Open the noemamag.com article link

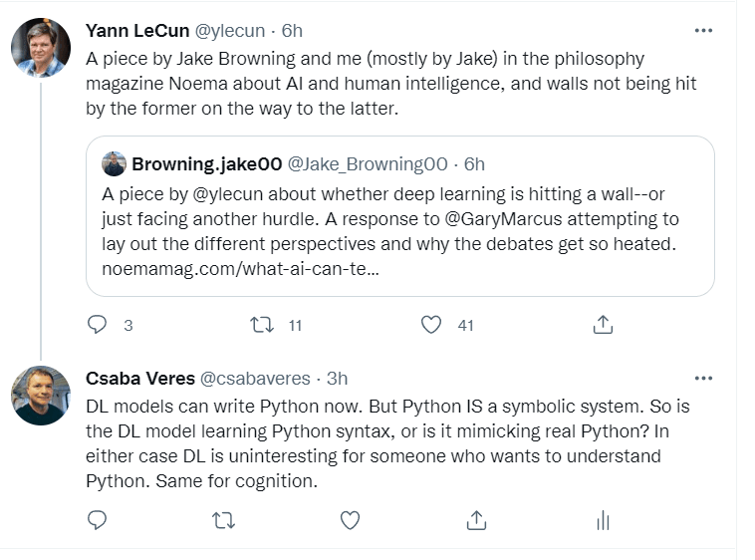(x=239, y=270)
